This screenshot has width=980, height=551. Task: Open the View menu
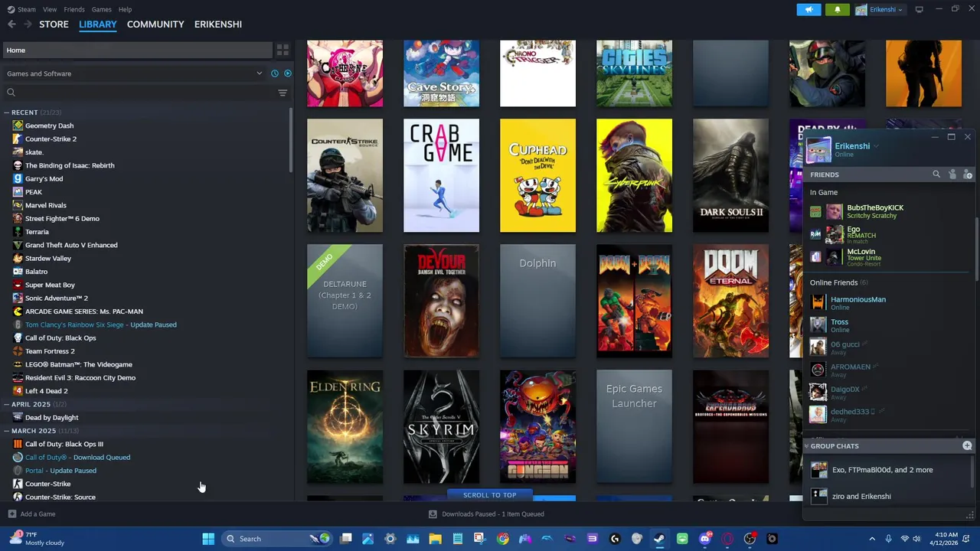tap(50, 9)
